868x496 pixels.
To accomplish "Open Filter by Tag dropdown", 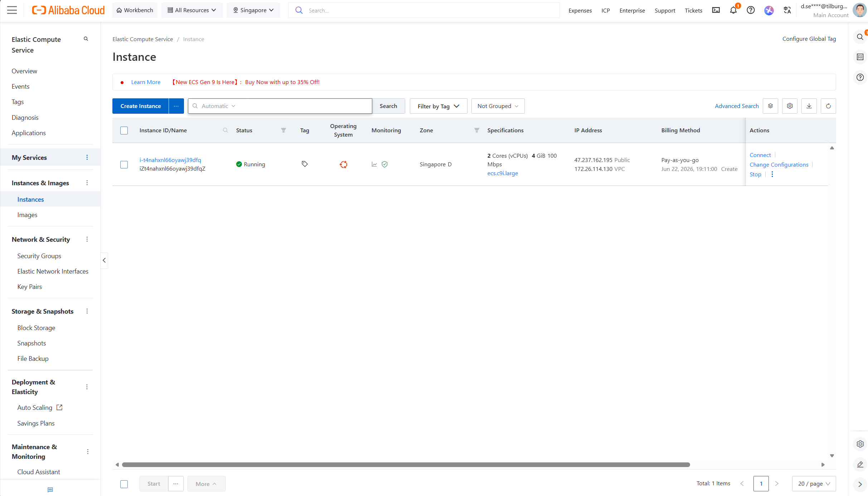I will (x=438, y=106).
